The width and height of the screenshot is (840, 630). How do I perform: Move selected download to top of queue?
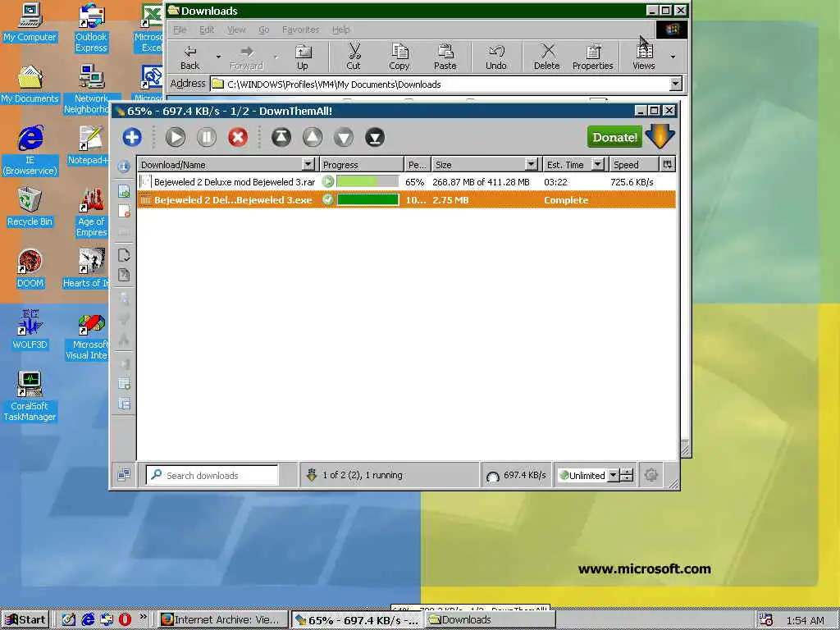click(x=281, y=137)
